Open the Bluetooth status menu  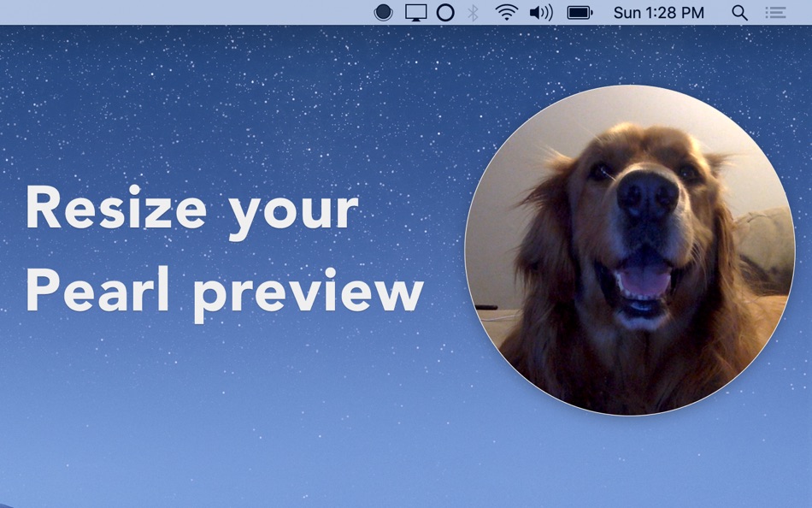(x=473, y=13)
